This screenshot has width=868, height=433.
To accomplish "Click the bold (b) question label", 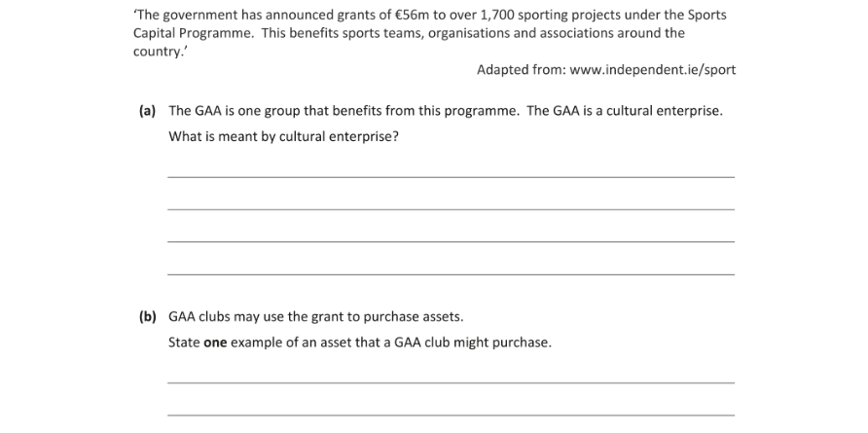I will pos(148,316).
